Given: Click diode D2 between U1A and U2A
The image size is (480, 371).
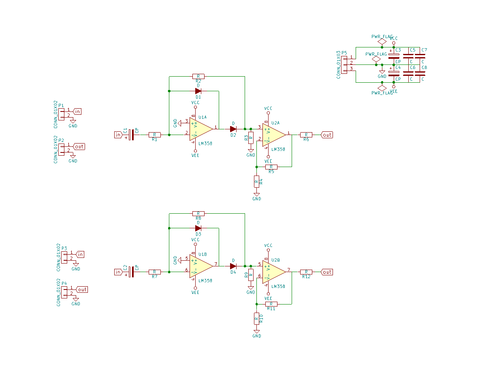Looking at the screenshot, I should click(233, 129).
